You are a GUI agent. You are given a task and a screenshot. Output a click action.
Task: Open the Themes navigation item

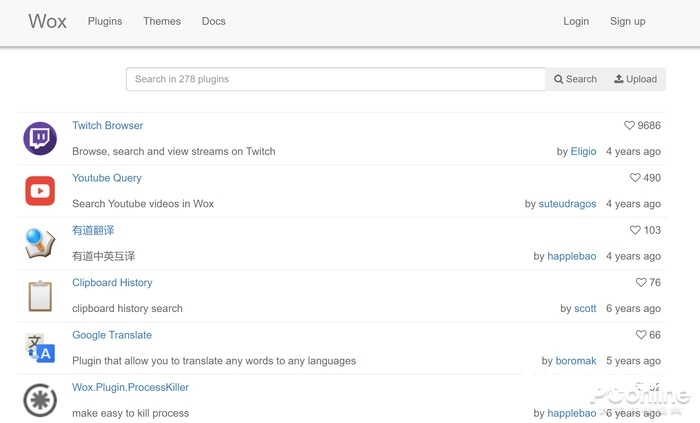tap(162, 21)
